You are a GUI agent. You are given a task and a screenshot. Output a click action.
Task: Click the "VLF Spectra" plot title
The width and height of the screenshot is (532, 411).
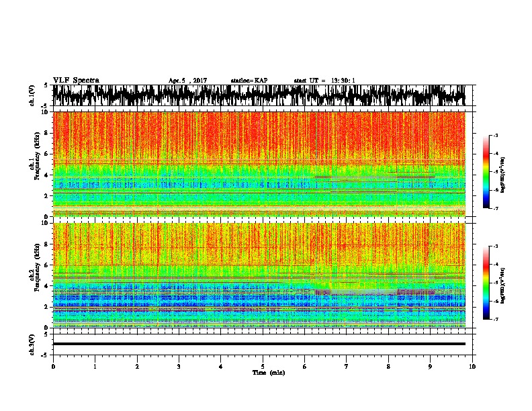click(76, 80)
